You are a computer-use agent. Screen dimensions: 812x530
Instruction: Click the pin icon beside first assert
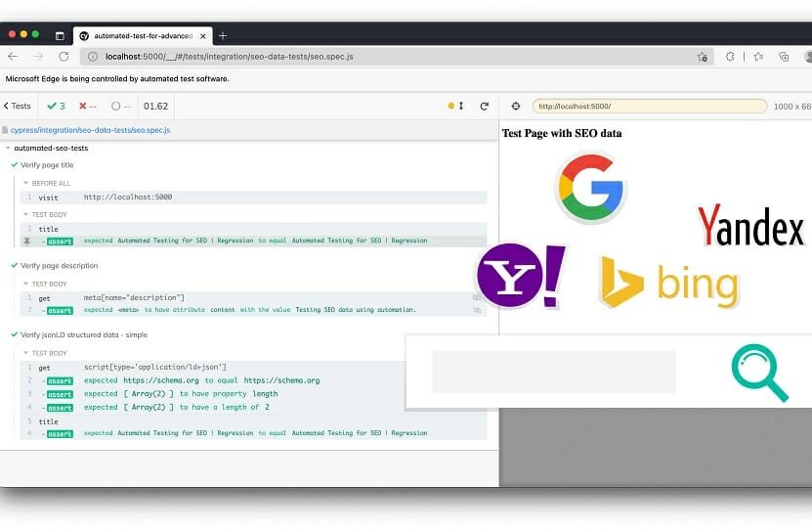point(27,241)
